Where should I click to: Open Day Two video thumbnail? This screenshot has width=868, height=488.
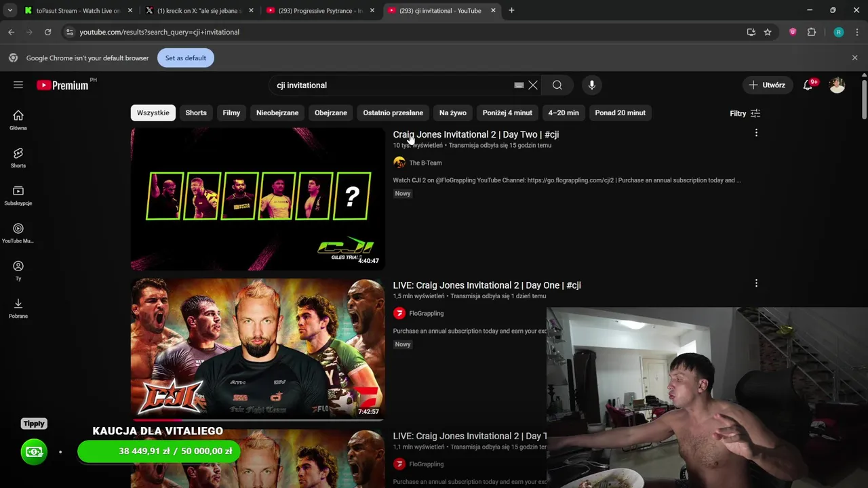pos(258,199)
